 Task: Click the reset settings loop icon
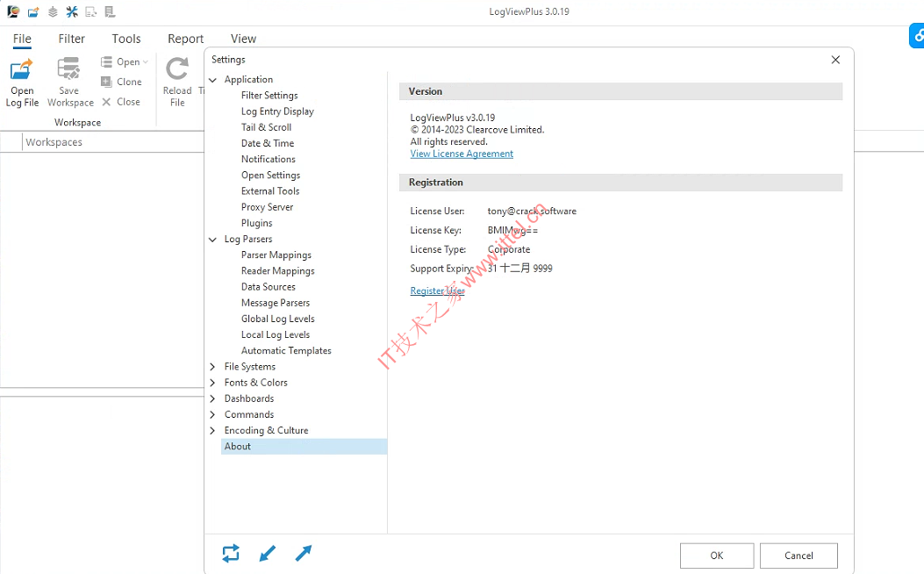(x=231, y=553)
